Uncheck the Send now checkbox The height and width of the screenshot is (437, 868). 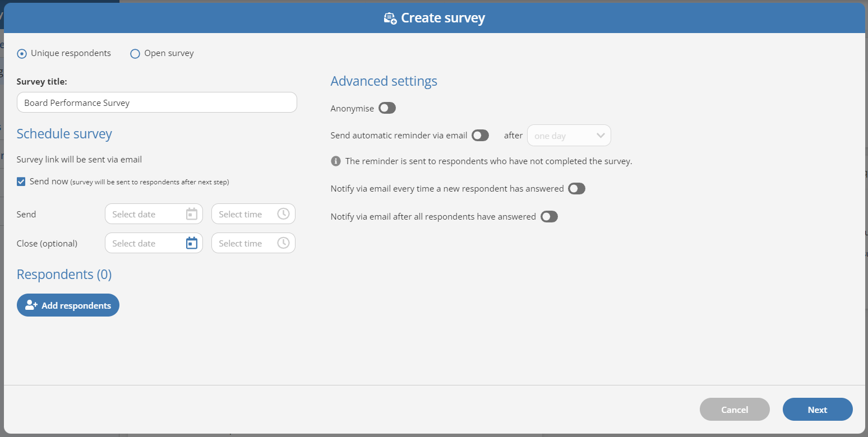21,182
